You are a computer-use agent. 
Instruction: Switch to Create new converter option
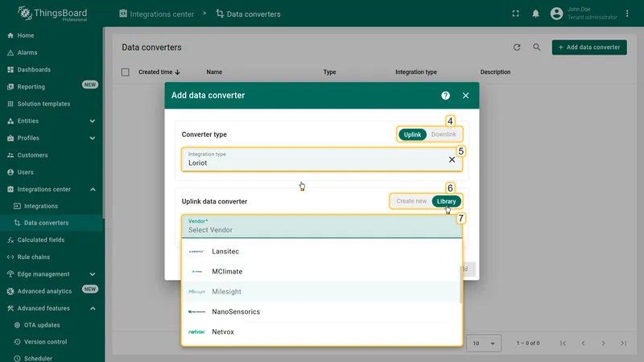click(411, 201)
